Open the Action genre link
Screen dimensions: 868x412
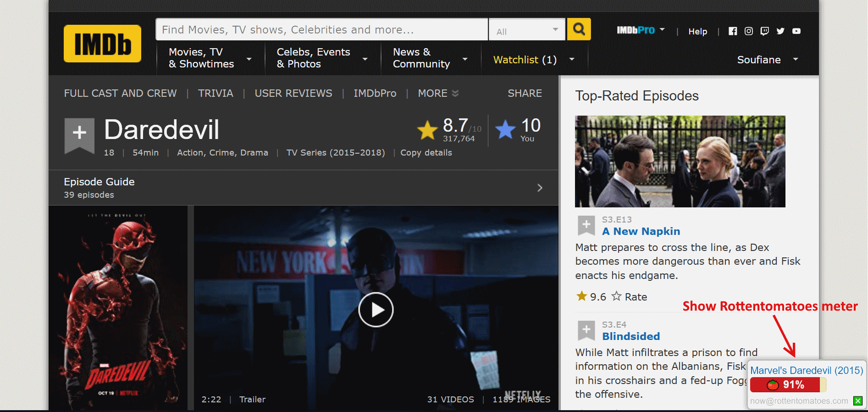(x=191, y=153)
